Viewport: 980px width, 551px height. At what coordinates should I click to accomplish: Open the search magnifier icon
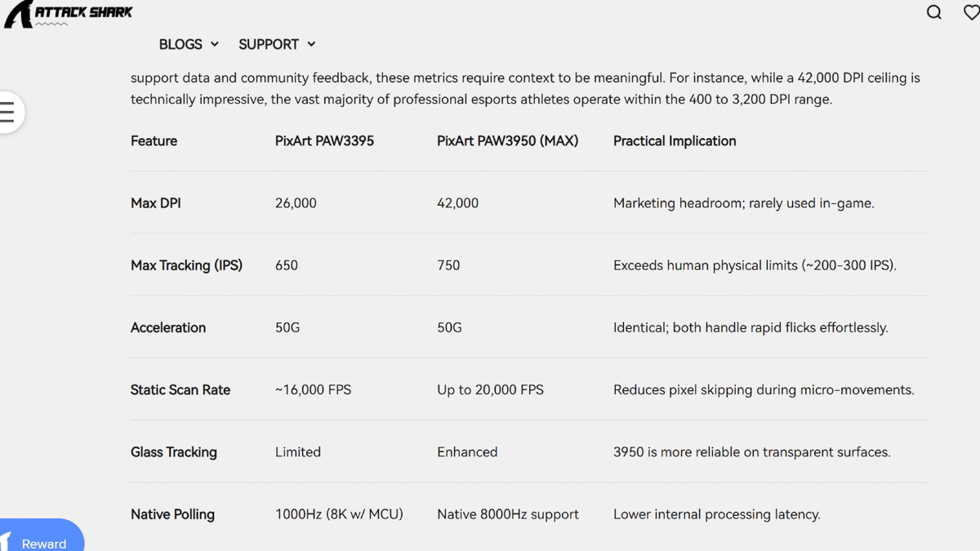pyautogui.click(x=934, y=12)
